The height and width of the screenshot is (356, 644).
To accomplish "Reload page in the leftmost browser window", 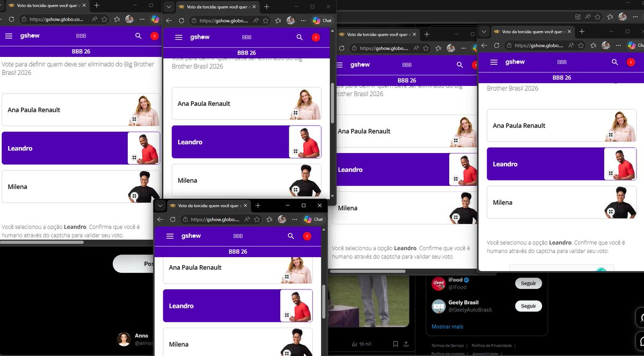I will 11,19.
